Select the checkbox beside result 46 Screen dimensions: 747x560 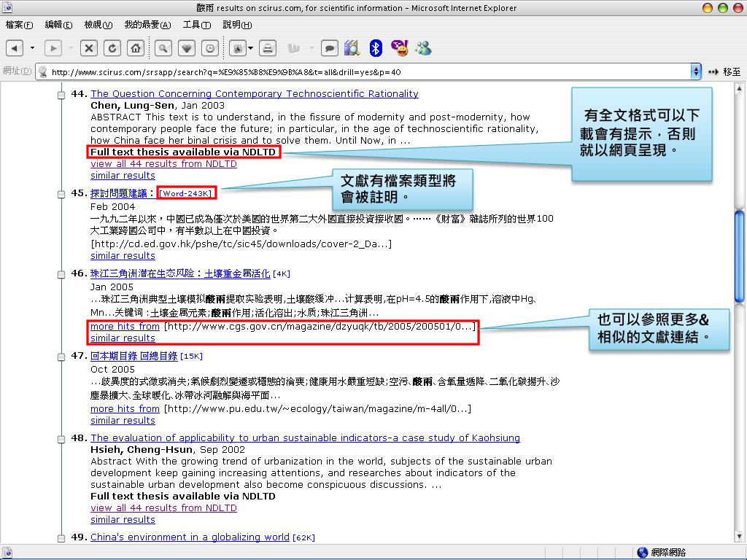61,274
